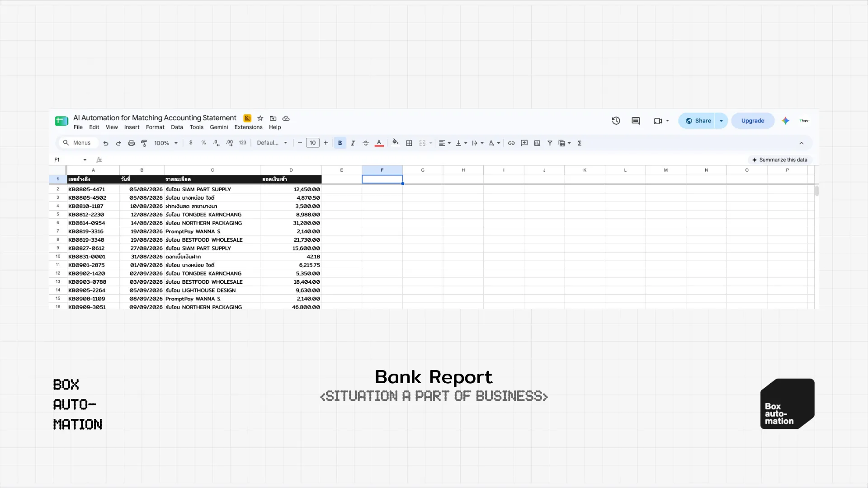Insert chart icon in toolbar
868x488 pixels.
pos(537,143)
